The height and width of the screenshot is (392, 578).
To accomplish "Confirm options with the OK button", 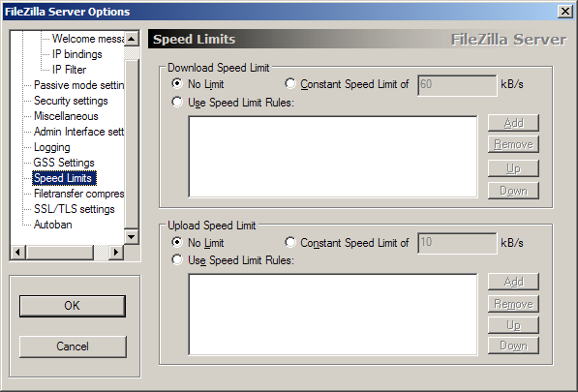I will pos(73,306).
